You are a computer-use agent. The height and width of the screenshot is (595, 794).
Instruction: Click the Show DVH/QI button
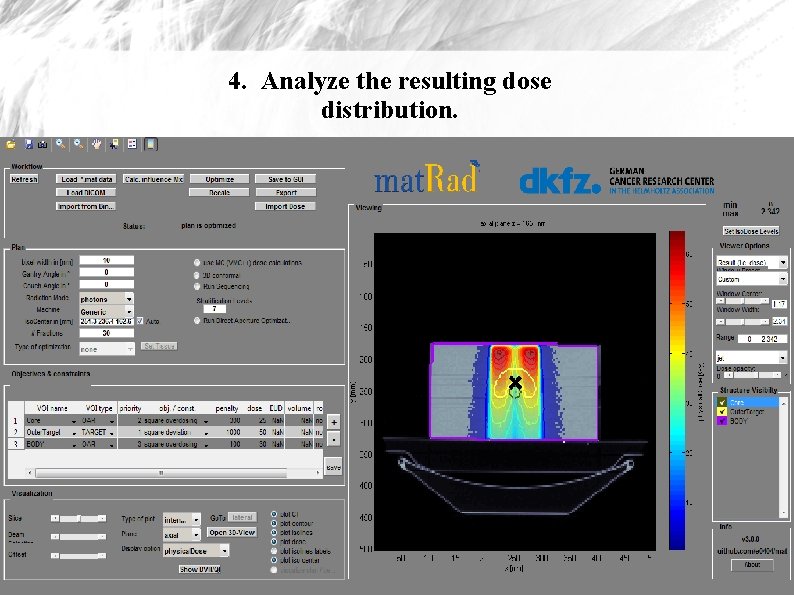pyautogui.click(x=201, y=569)
